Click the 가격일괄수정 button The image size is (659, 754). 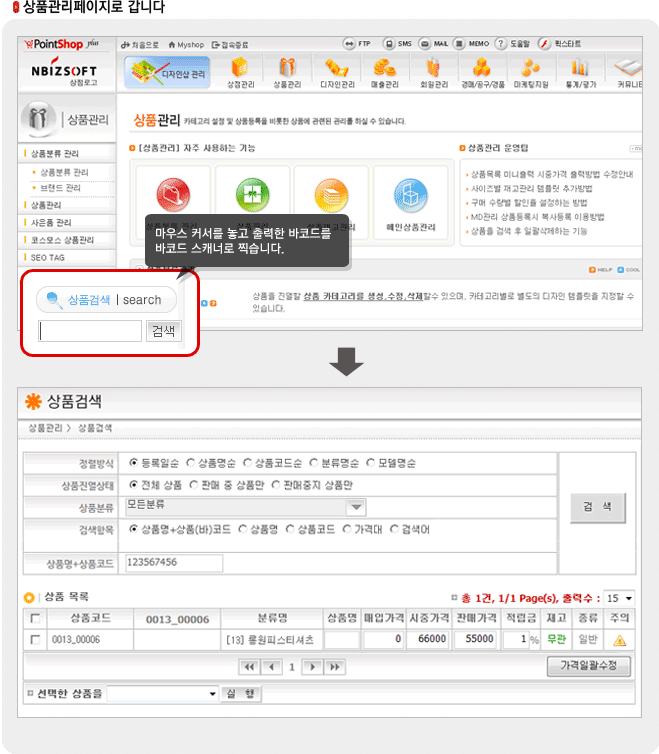pos(588,666)
